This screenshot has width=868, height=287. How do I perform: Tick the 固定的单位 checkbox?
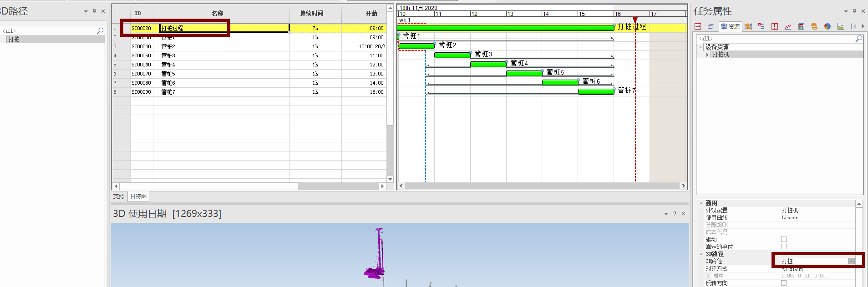(x=784, y=247)
